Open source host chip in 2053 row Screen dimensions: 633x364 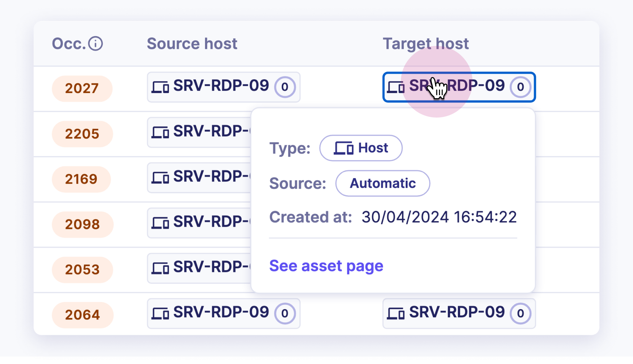click(199, 268)
